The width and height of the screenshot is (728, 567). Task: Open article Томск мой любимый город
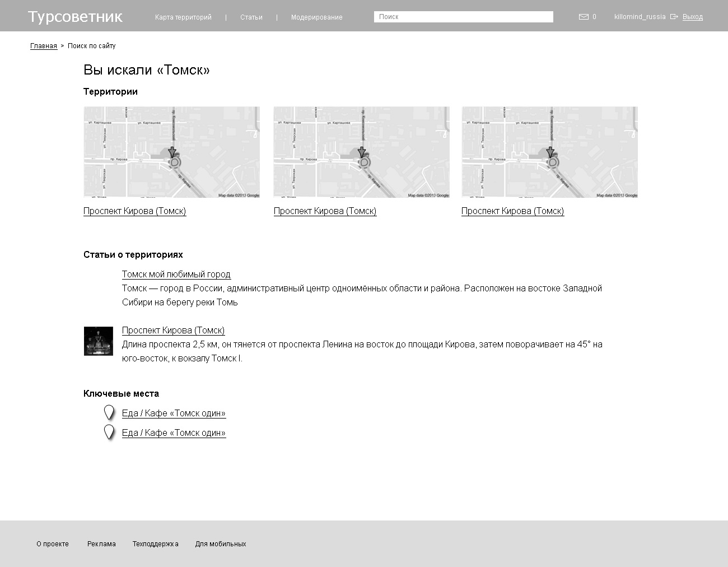tap(176, 274)
